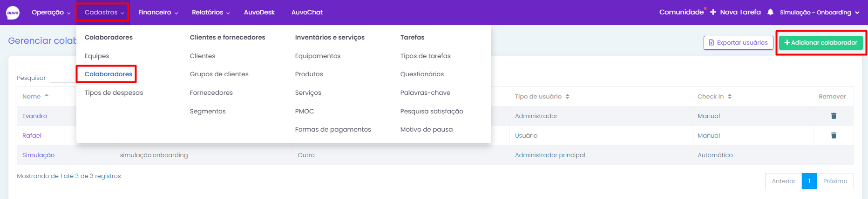Open the Financeiro dropdown menu
The height and width of the screenshot is (199, 868).
158,13
